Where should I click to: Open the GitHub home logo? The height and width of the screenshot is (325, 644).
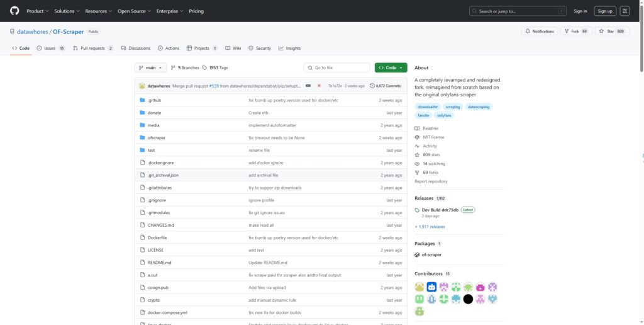click(14, 11)
